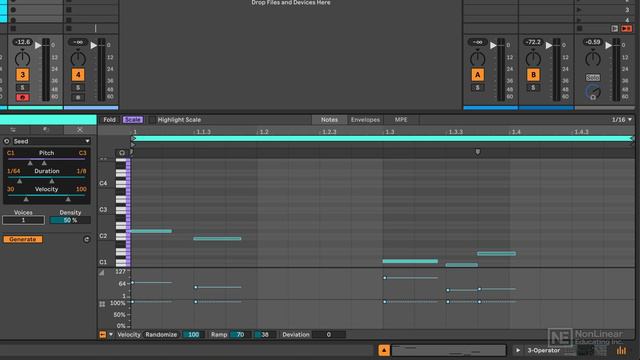Tick the Highlight Scale checkbox
The height and width of the screenshot is (360, 640).
pos(152,120)
